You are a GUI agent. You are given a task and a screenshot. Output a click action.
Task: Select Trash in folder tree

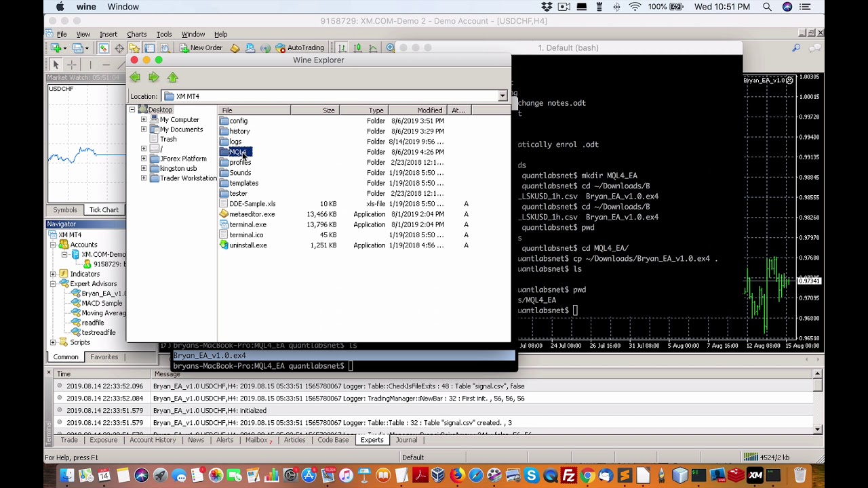tap(163, 140)
